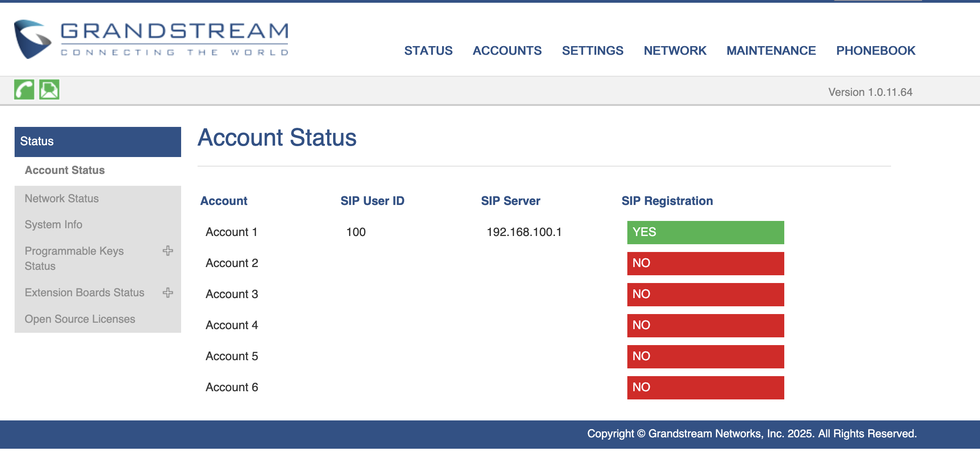Image resolution: width=980 pixels, height=451 pixels.
Task: Select Account Status in the sidebar
Action: [65, 170]
